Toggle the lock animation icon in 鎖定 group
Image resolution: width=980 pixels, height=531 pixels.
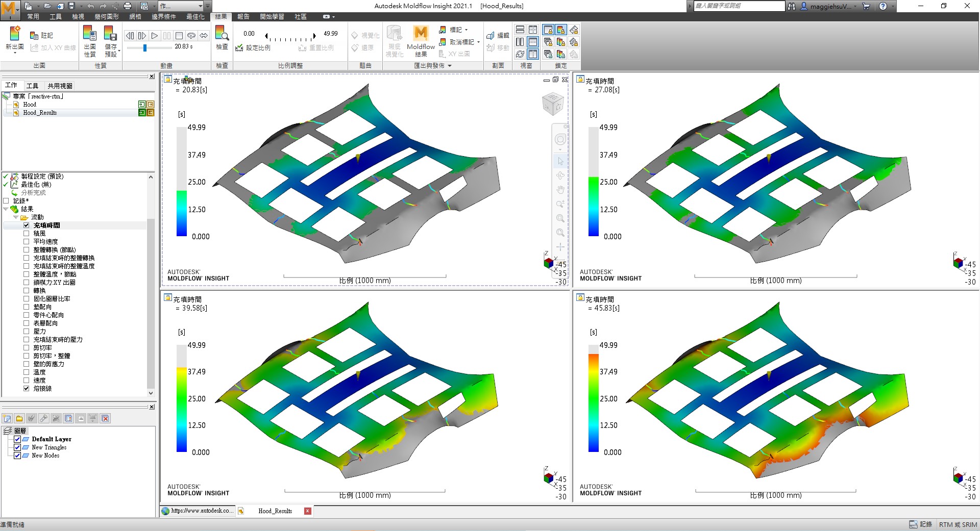click(x=574, y=30)
